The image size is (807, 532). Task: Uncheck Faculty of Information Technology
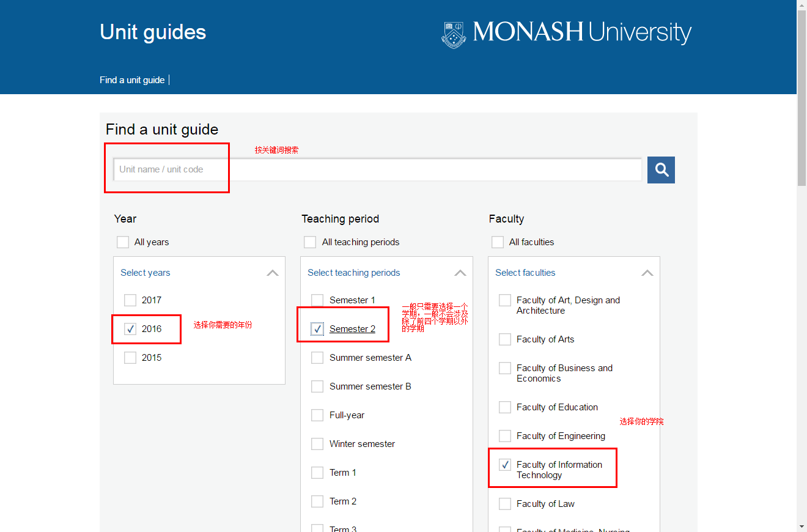[505, 465]
